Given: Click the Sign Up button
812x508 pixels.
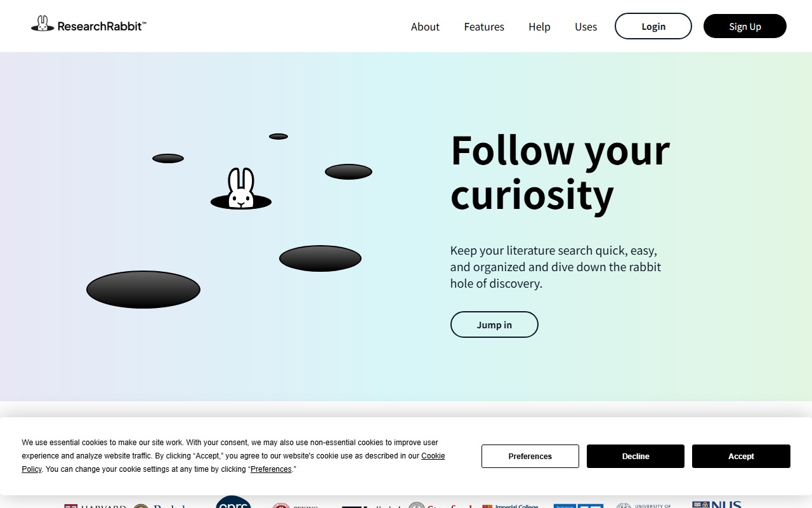Looking at the screenshot, I should [x=745, y=26].
